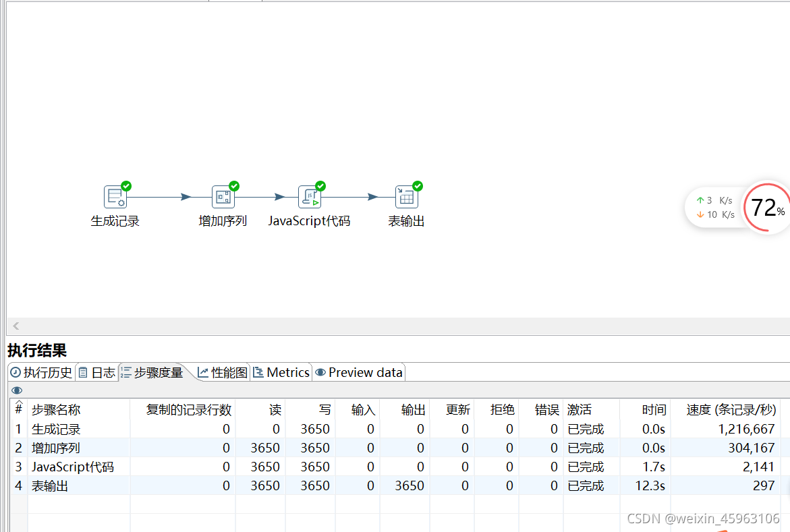Select the 表输出 step icon
The height and width of the screenshot is (532, 790).
[x=407, y=197]
